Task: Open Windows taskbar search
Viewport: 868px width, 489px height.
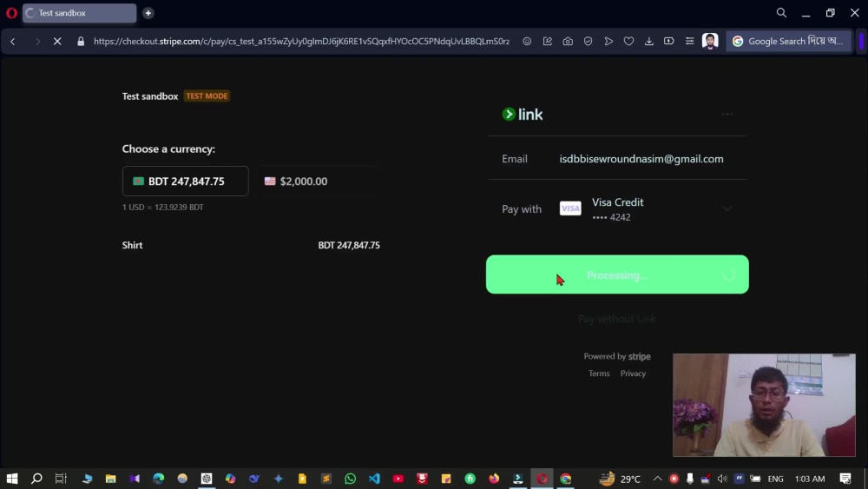Action: click(36, 479)
